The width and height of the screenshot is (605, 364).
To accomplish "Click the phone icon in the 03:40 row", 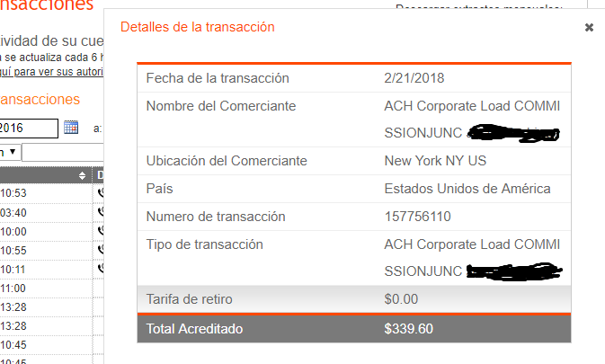I will 101,212.
